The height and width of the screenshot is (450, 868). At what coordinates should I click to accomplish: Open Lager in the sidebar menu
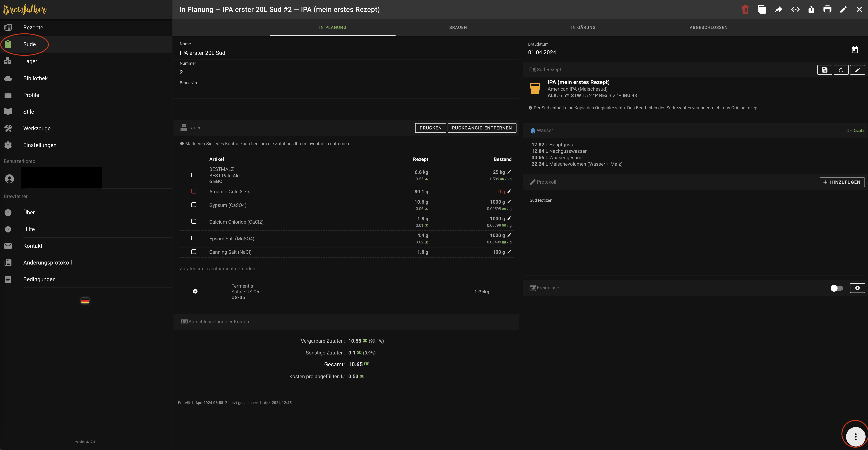point(30,61)
